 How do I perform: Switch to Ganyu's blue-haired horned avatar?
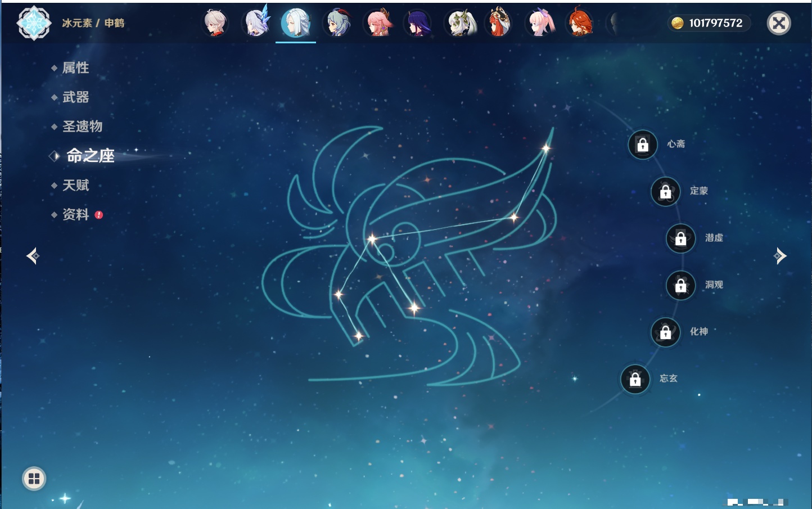click(x=337, y=24)
